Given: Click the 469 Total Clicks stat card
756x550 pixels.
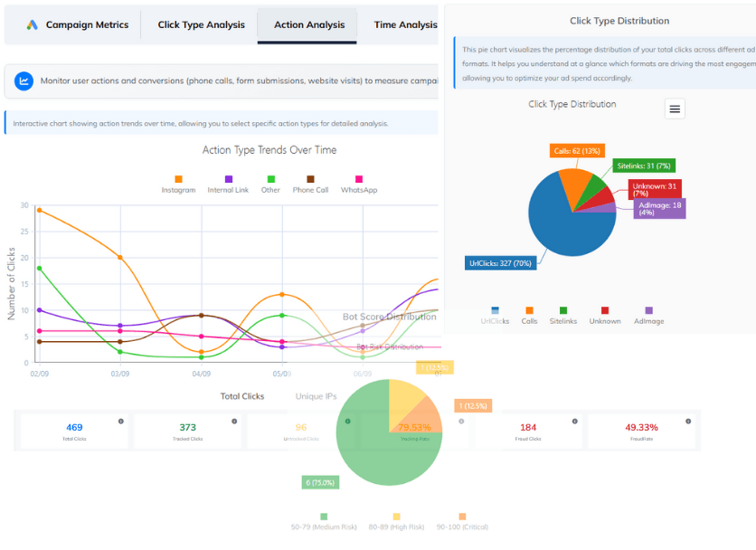Looking at the screenshot, I should (74, 431).
